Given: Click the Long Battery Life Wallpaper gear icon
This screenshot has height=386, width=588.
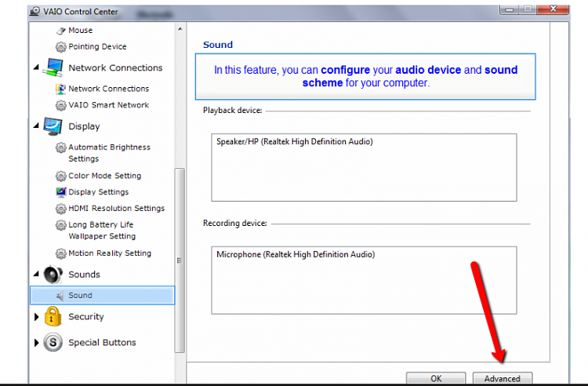Looking at the screenshot, I should tap(60, 224).
